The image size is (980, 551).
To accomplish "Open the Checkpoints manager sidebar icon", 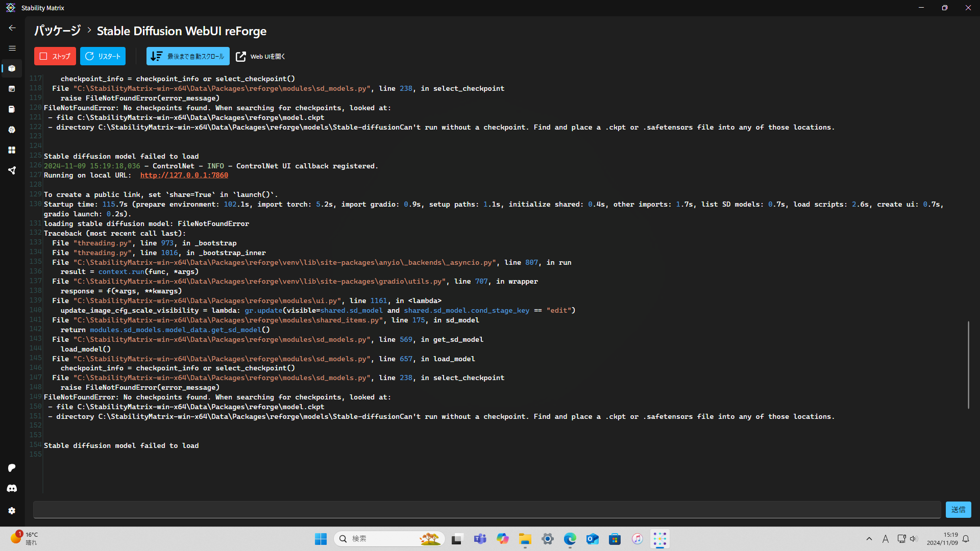I will (x=12, y=109).
